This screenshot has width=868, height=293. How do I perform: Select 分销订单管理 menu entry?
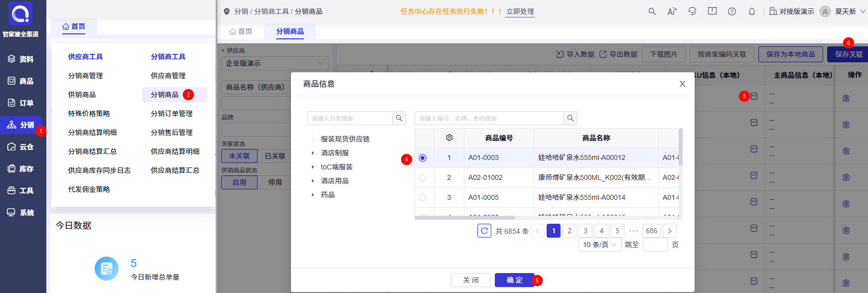coord(172,114)
